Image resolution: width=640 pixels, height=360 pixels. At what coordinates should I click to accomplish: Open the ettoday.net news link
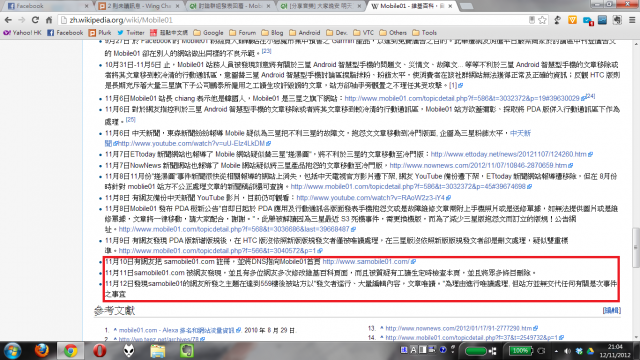click(509, 154)
